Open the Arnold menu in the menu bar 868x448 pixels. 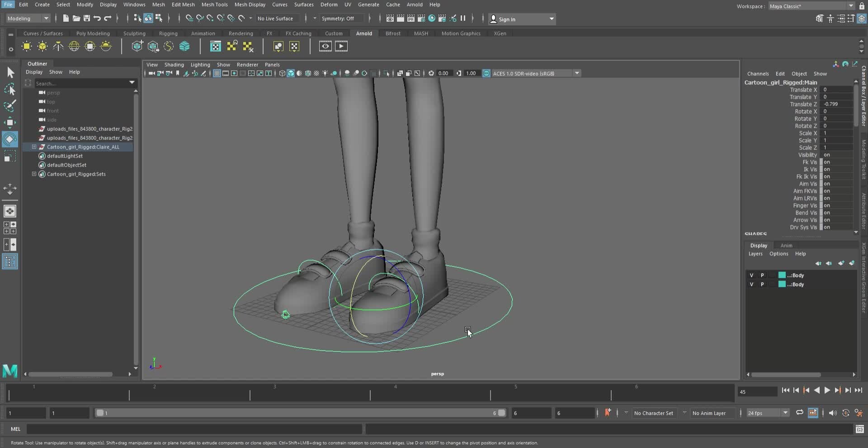tap(415, 5)
